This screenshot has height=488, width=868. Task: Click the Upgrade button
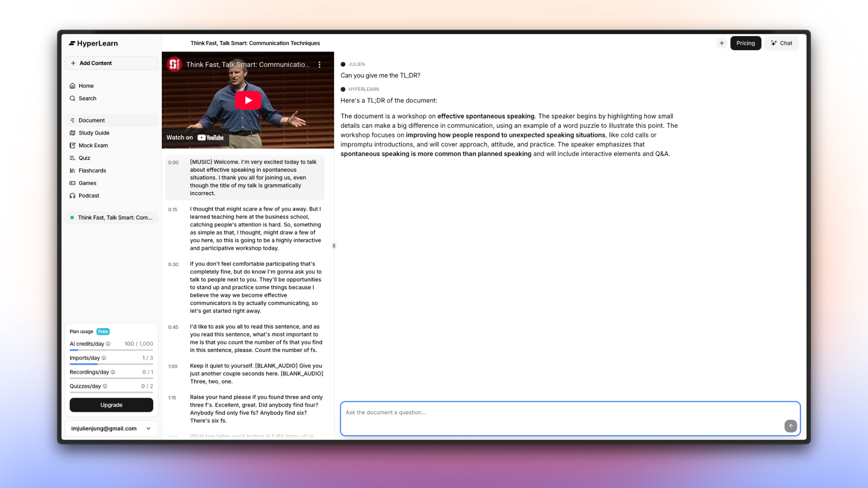(x=111, y=405)
